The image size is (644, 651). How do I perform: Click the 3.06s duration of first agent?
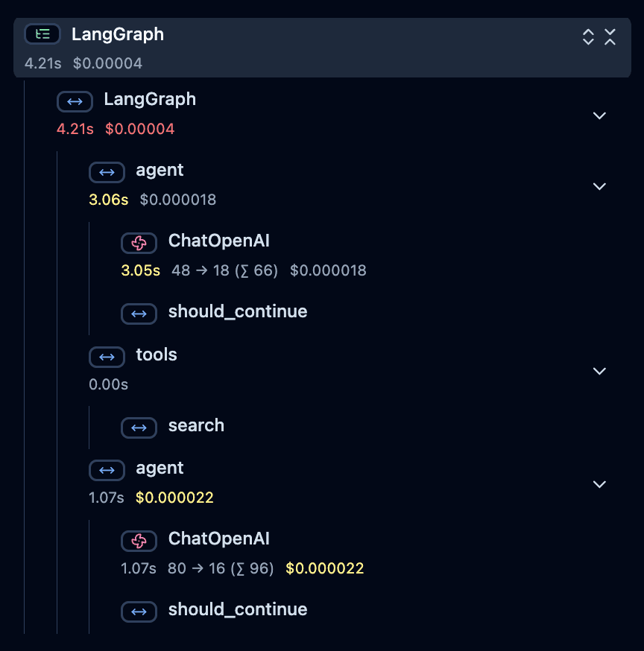click(108, 200)
